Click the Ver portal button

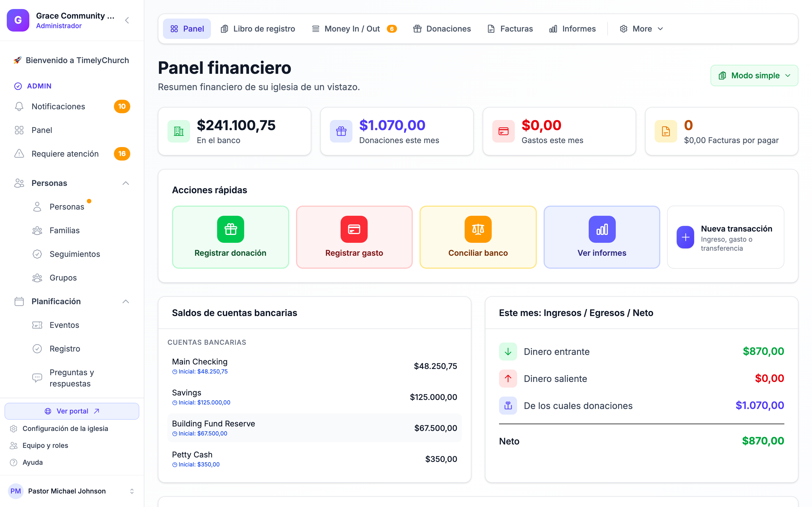72,411
